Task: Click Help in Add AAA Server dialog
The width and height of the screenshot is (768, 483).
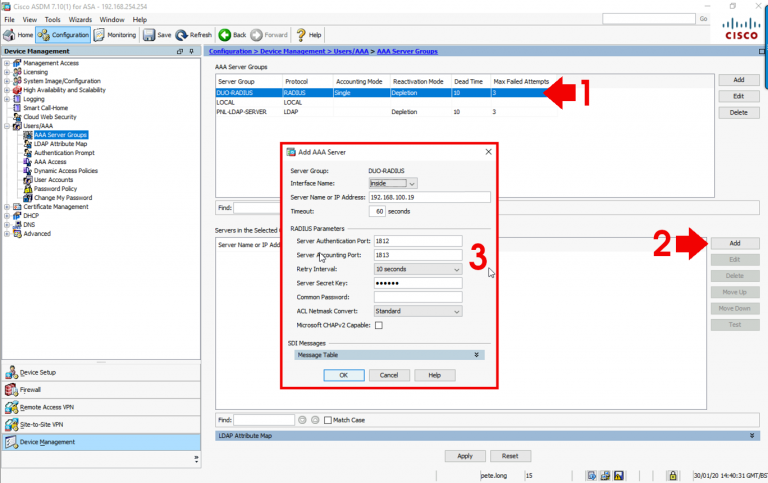Action: tap(434, 375)
